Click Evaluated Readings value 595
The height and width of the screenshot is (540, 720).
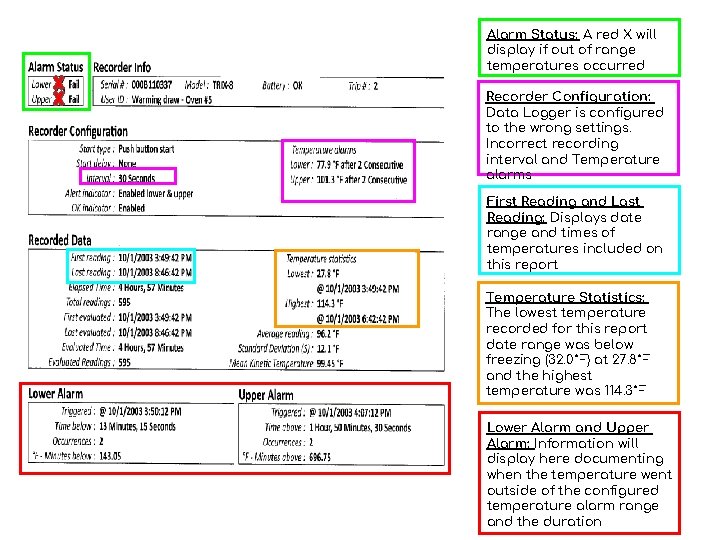(124, 362)
